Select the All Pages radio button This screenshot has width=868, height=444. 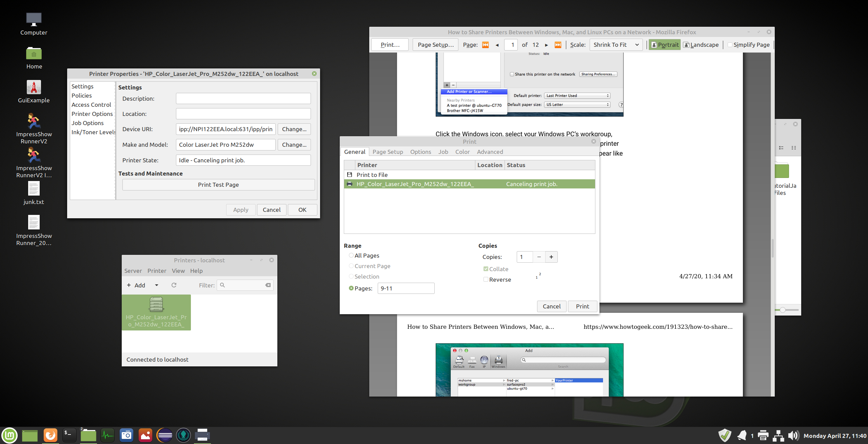point(351,256)
